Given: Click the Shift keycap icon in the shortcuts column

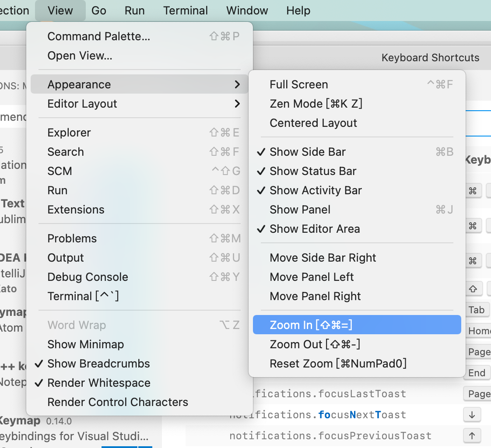Looking at the screenshot, I should (473, 289).
